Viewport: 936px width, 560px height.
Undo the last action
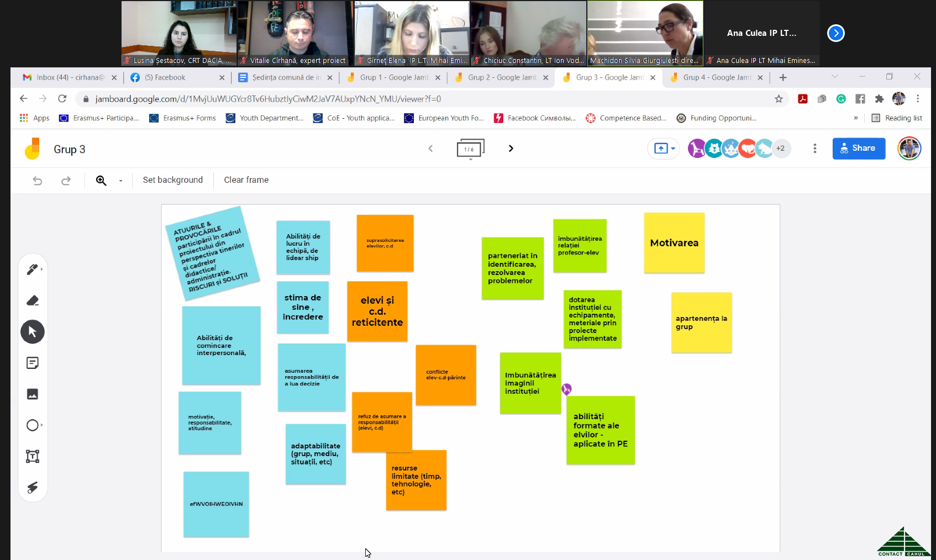tap(38, 181)
